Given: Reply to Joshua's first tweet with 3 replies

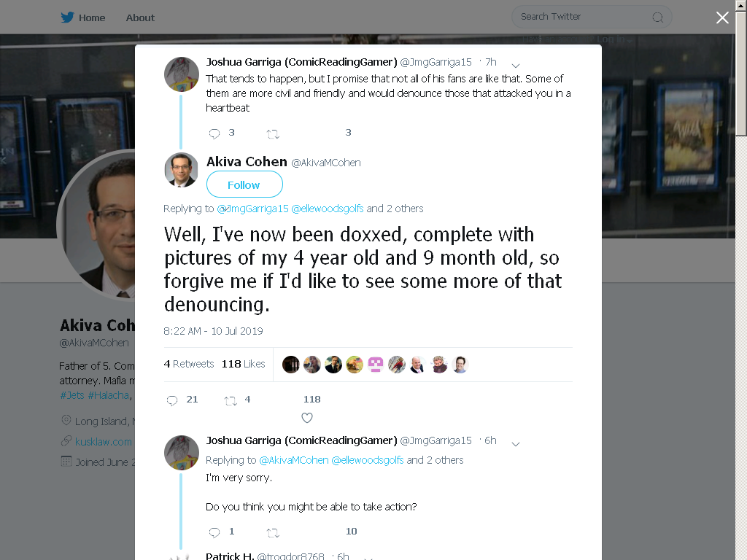Looking at the screenshot, I should point(214,133).
